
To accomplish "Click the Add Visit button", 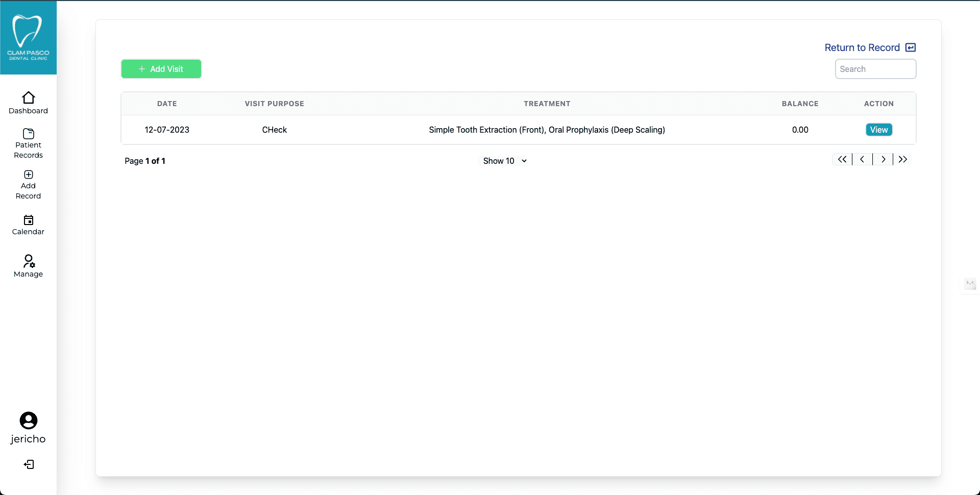I will click(x=161, y=69).
